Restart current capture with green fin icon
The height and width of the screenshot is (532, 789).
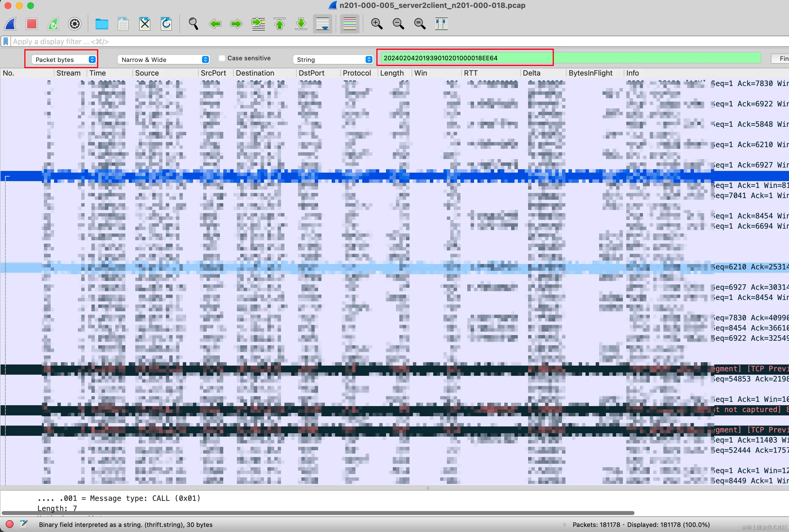pyautogui.click(x=53, y=24)
